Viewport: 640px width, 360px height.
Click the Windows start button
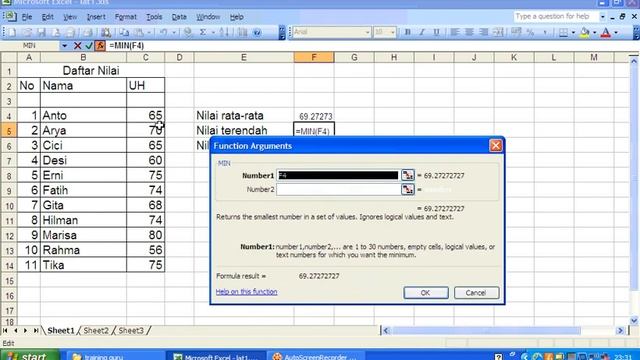tap(29, 356)
